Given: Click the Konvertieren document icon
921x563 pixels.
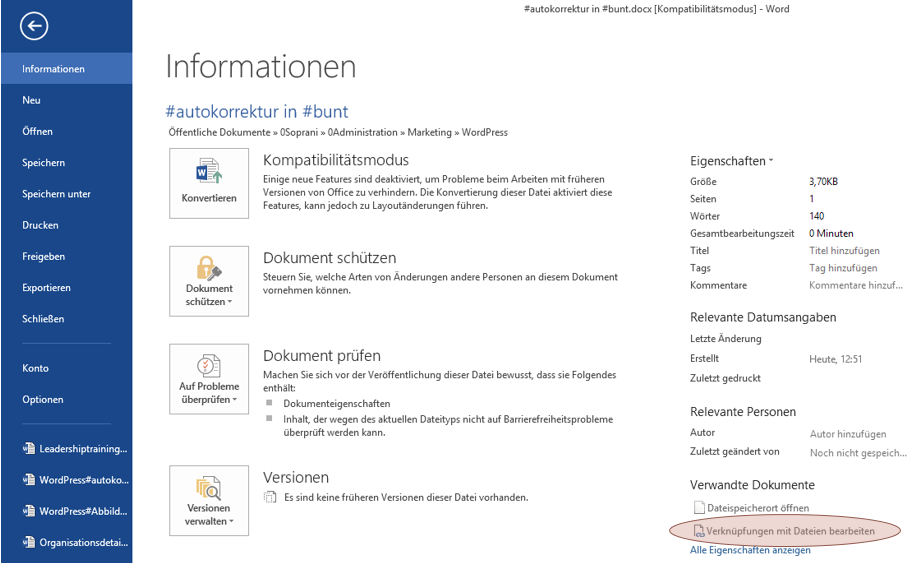Looking at the screenshot, I should click(x=209, y=171).
